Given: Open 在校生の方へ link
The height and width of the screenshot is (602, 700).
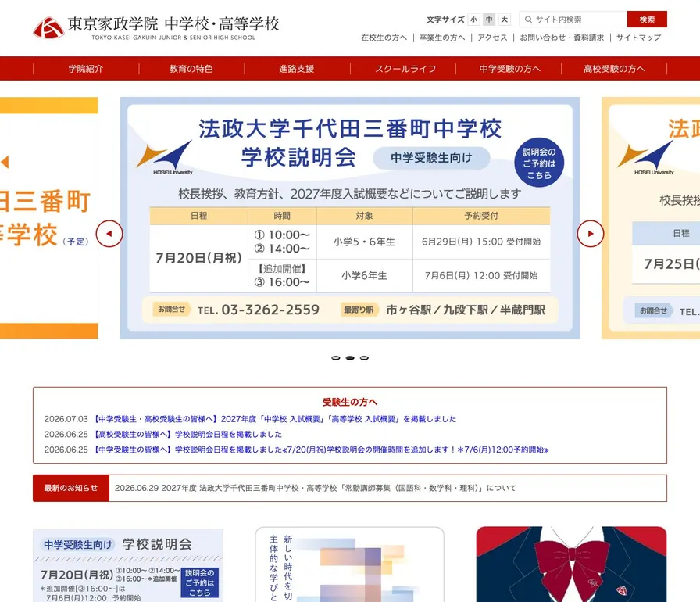Looking at the screenshot, I should coord(384,38).
